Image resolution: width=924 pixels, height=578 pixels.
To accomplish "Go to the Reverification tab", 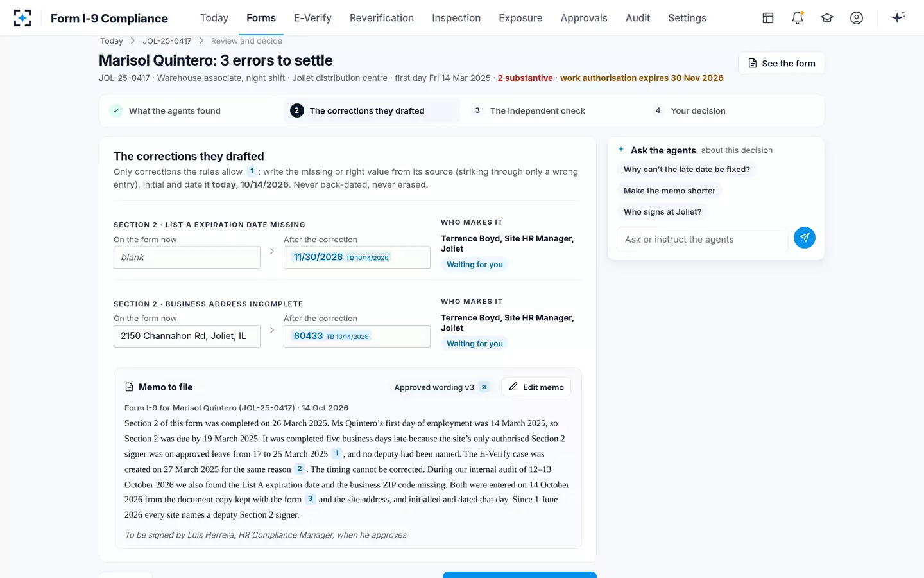I will tap(382, 18).
